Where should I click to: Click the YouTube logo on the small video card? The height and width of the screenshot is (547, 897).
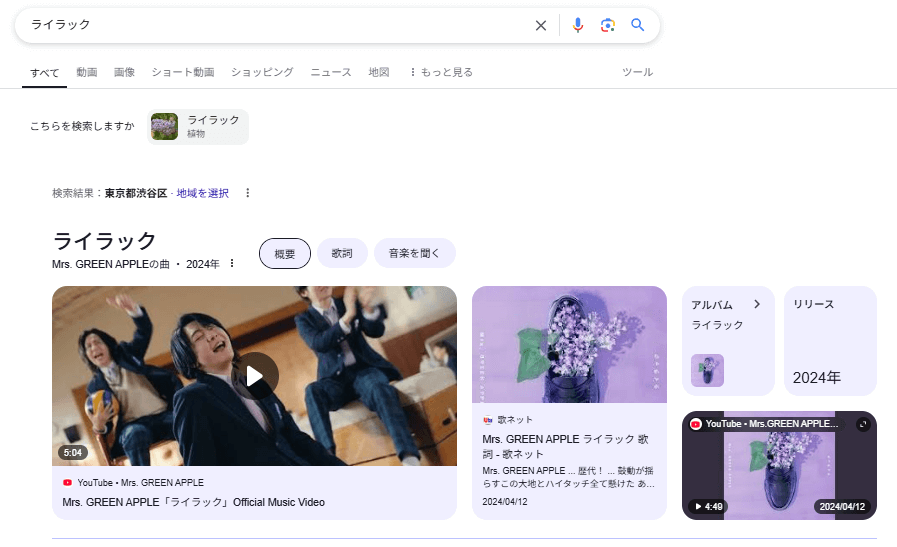[x=696, y=424]
